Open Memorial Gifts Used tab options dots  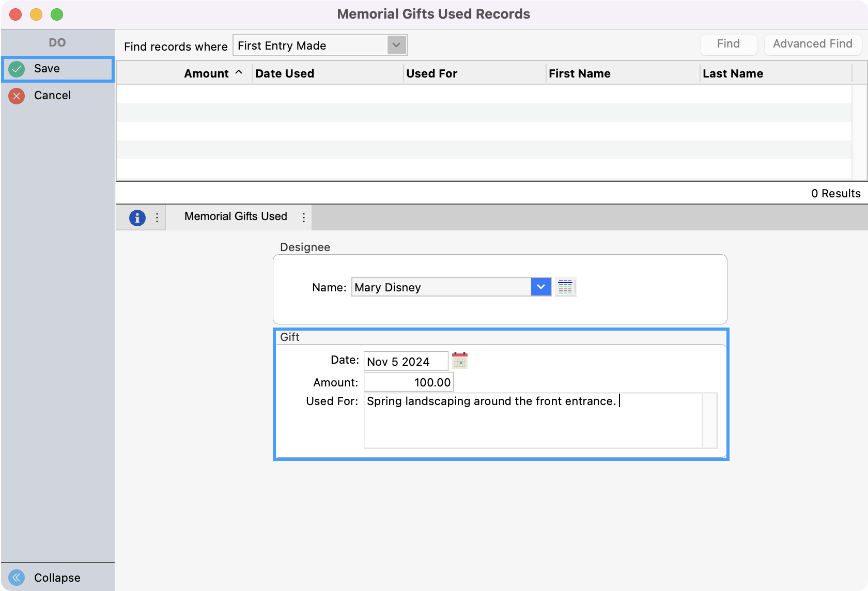[304, 217]
